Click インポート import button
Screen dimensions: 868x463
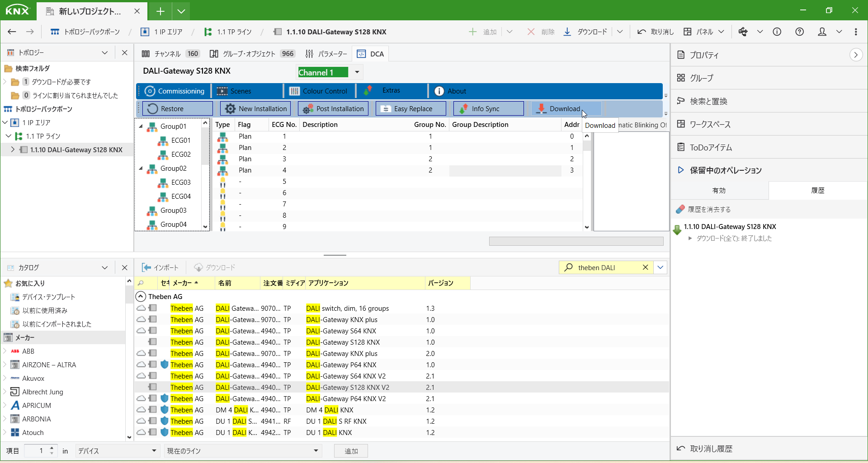(x=160, y=267)
